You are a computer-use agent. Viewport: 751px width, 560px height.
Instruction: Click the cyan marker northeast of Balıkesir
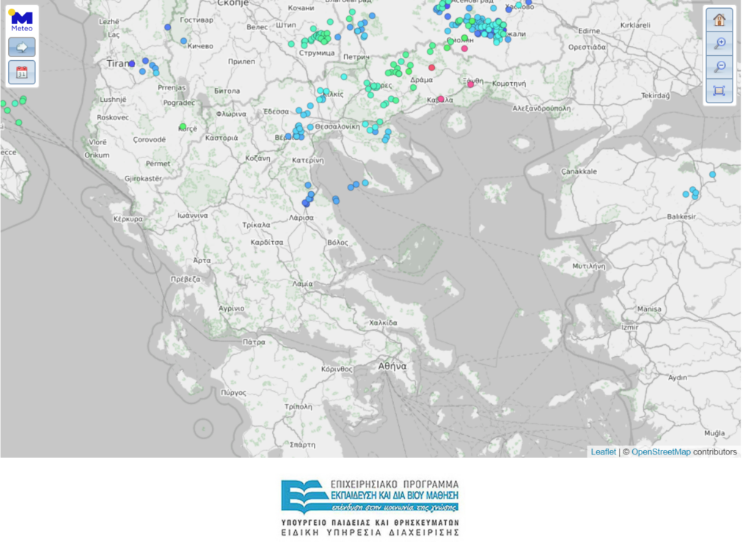[712, 174]
